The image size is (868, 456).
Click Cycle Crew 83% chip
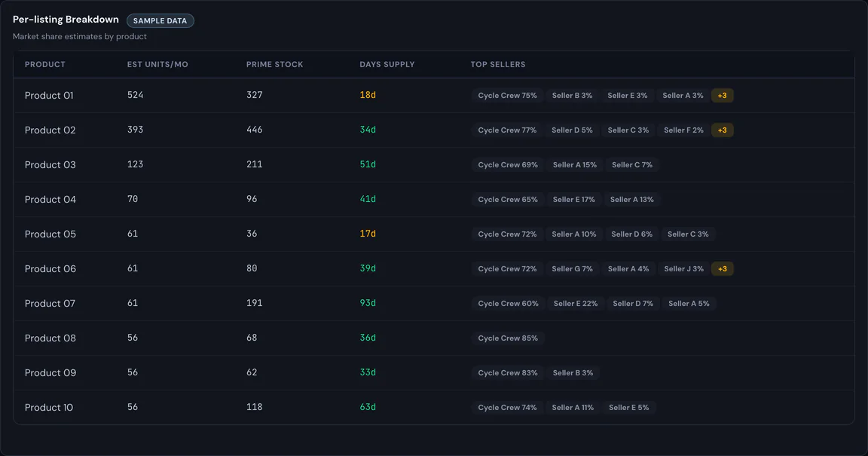pyautogui.click(x=508, y=372)
